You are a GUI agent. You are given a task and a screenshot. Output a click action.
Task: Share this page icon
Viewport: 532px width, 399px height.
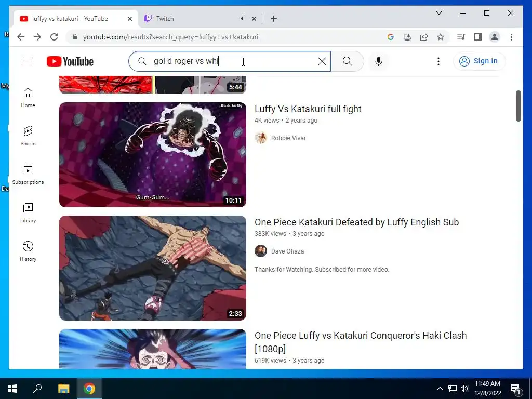[x=424, y=37]
